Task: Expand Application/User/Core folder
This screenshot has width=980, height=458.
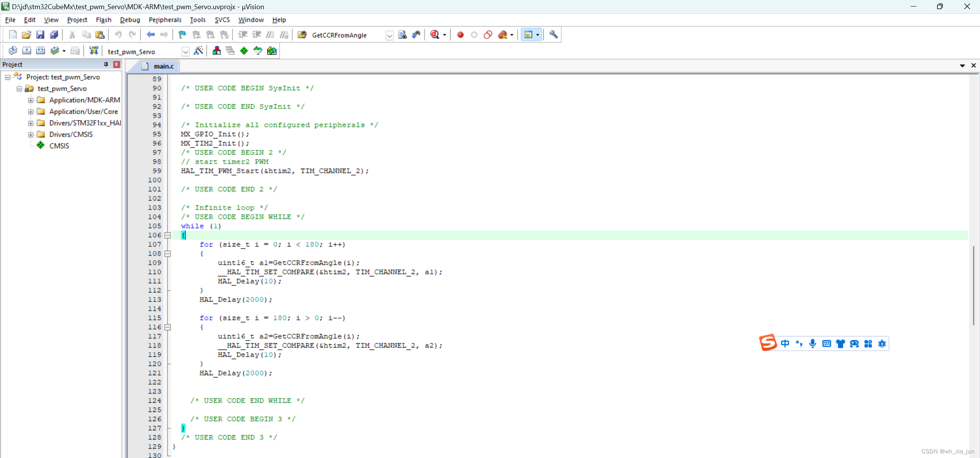Action: click(x=31, y=111)
